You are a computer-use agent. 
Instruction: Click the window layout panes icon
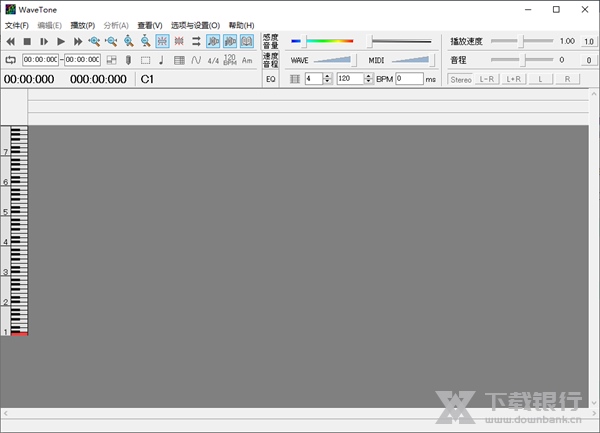pyautogui.click(x=111, y=60)
